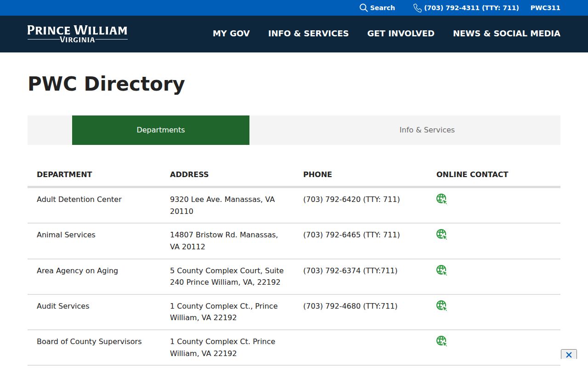
Task: Open the INFO & SERVICES menu
Action: pyautogui.click(x=308, y=34)
